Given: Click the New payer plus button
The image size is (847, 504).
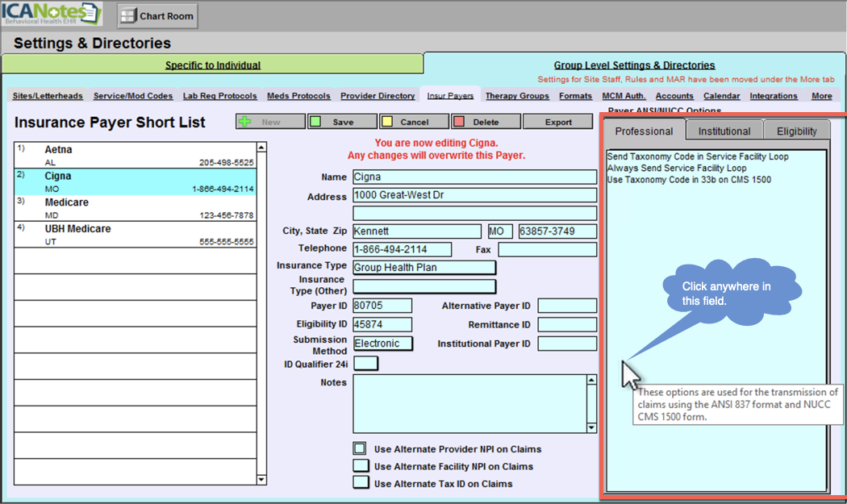Looking at the screenshot, I should tap(270, 122).
